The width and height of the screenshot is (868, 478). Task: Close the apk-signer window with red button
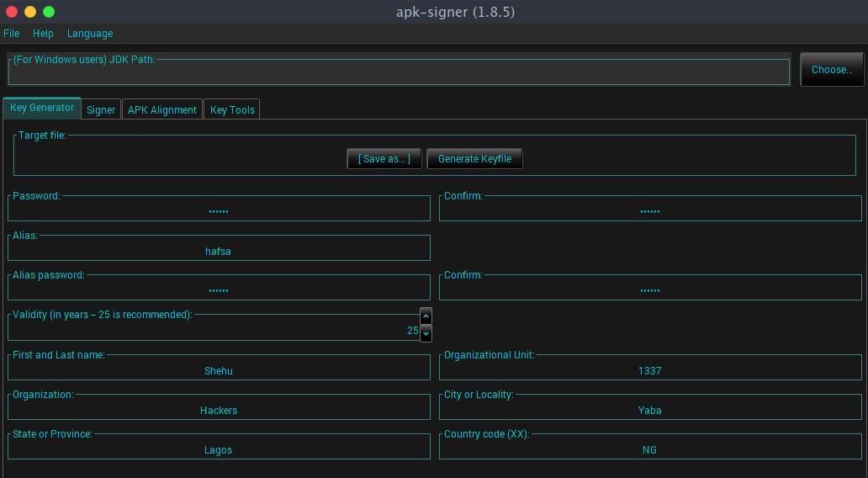coord(12,12)
